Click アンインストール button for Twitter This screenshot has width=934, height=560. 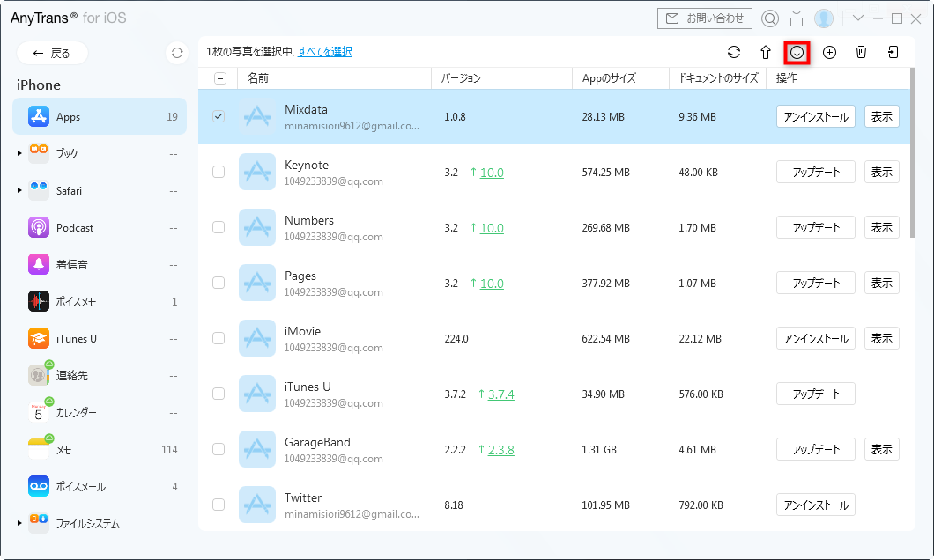pyautogui.click(x=815, y=505)
